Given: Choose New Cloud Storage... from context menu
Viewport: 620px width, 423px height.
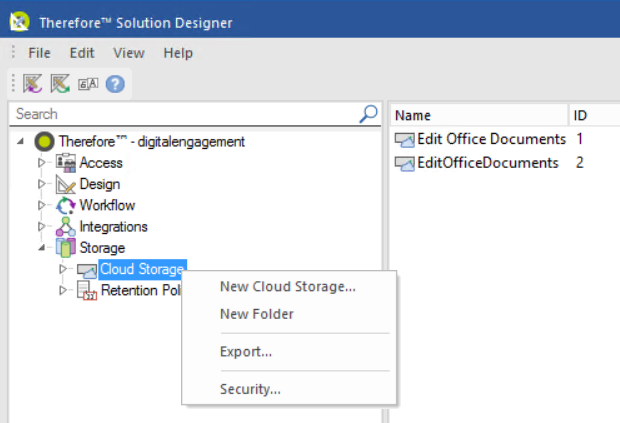Looking at the screenshot, I should click(289, 286).
